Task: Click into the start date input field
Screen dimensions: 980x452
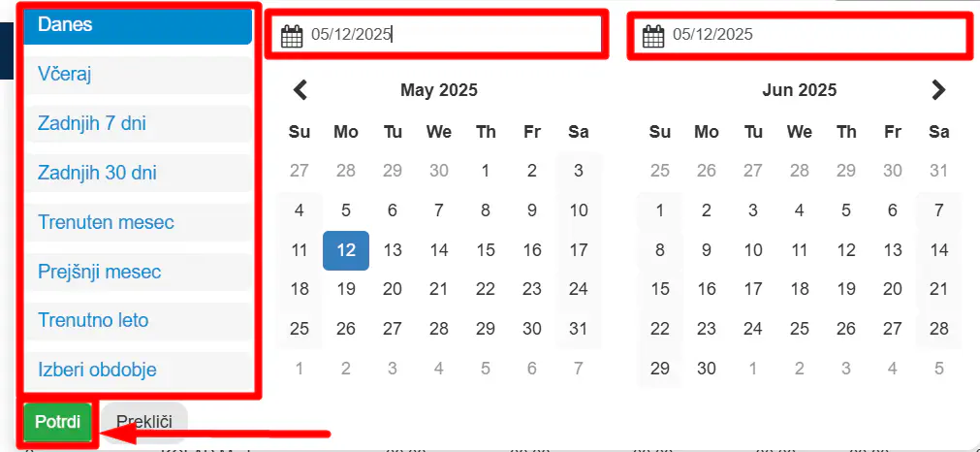Action: pos(435,34)
